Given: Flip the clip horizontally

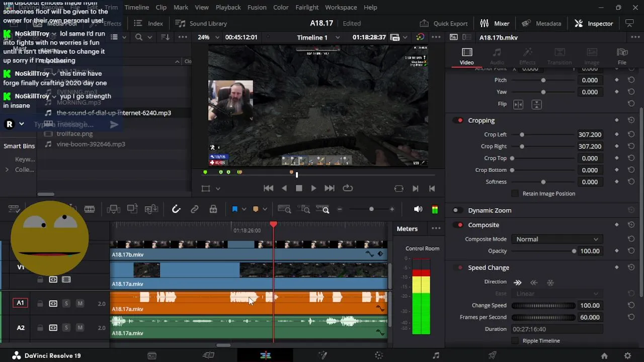Looking at the screenshot, I should tap(518, 104).
